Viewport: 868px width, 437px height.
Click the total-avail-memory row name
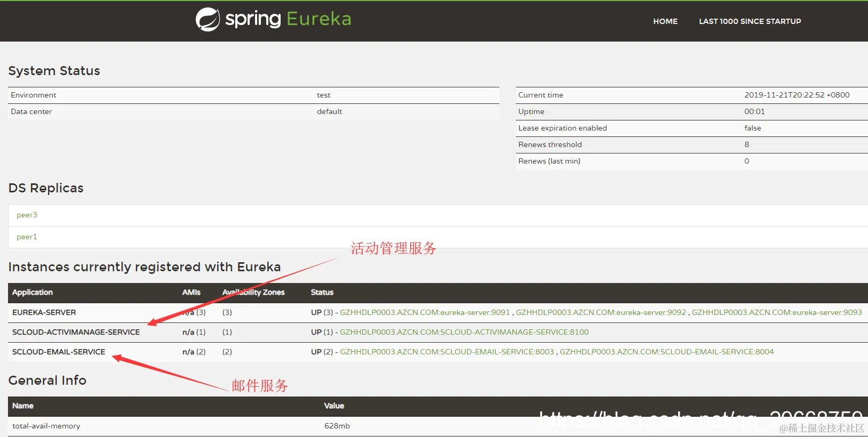click(46, 426)
